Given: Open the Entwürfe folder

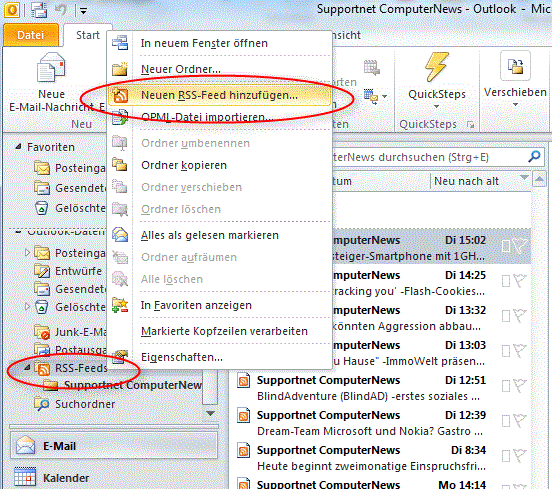Looking at the screenshot, I should click(69, 271).
